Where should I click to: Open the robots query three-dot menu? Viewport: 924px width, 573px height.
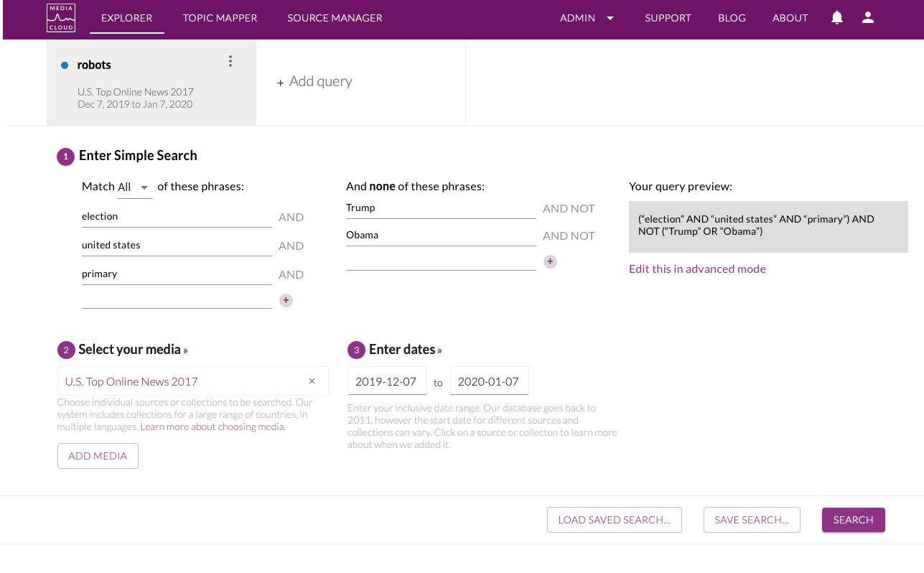(230, 61)
